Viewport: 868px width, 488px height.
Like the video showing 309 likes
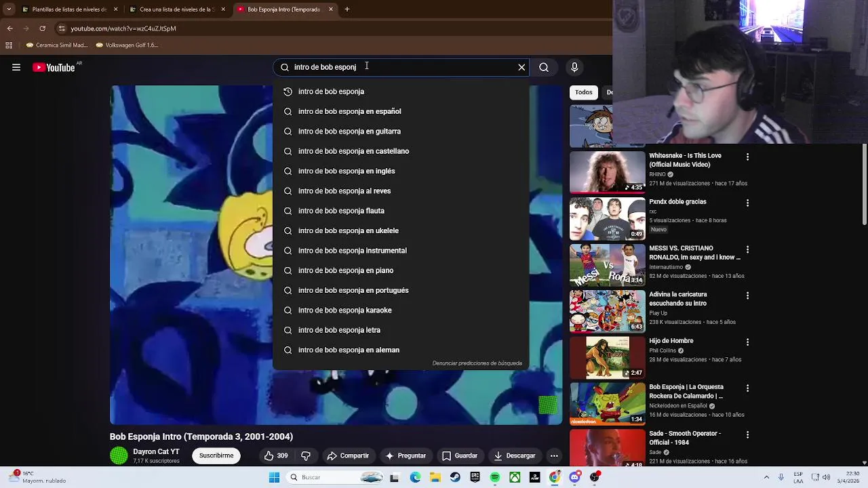(276, 455)
